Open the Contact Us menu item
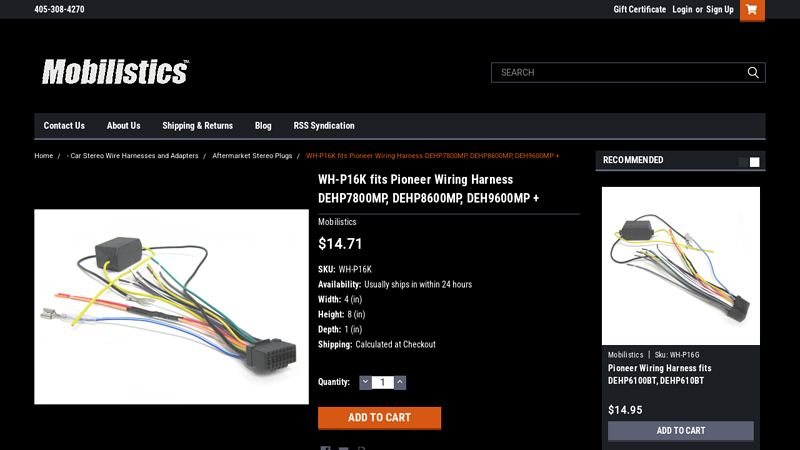 (x=64, y=126)
